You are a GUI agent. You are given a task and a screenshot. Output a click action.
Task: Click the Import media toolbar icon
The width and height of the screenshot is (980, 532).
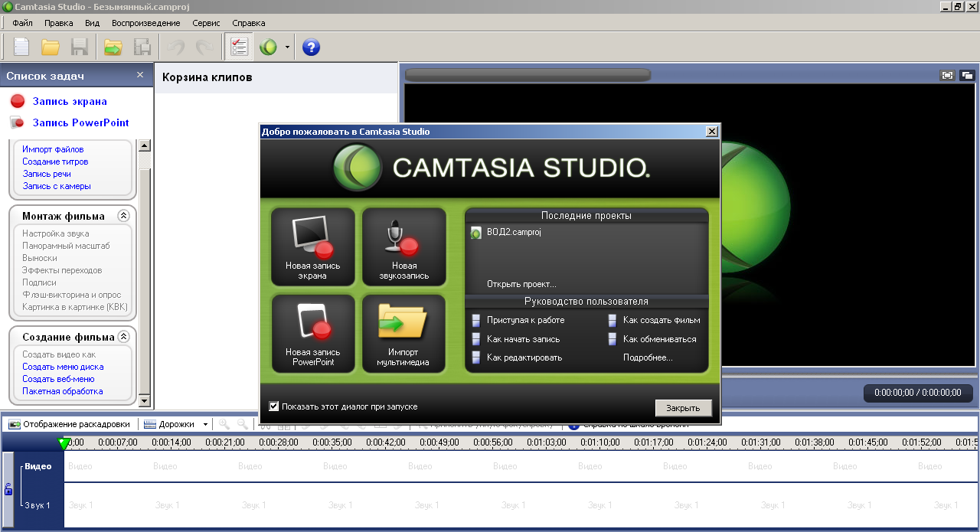[x=113, y=47]
